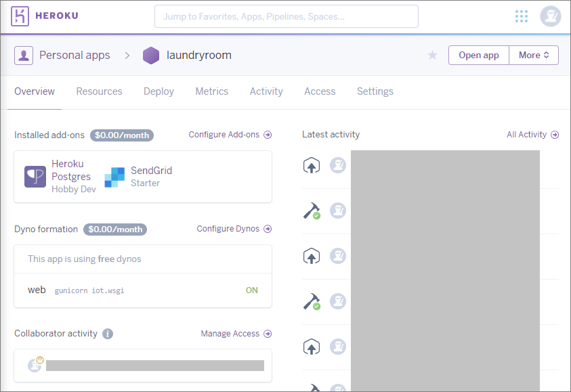Follow the Configure Dynos link
Image resolution: width=571 pixels, height=392 pixels.
[228, 229]
